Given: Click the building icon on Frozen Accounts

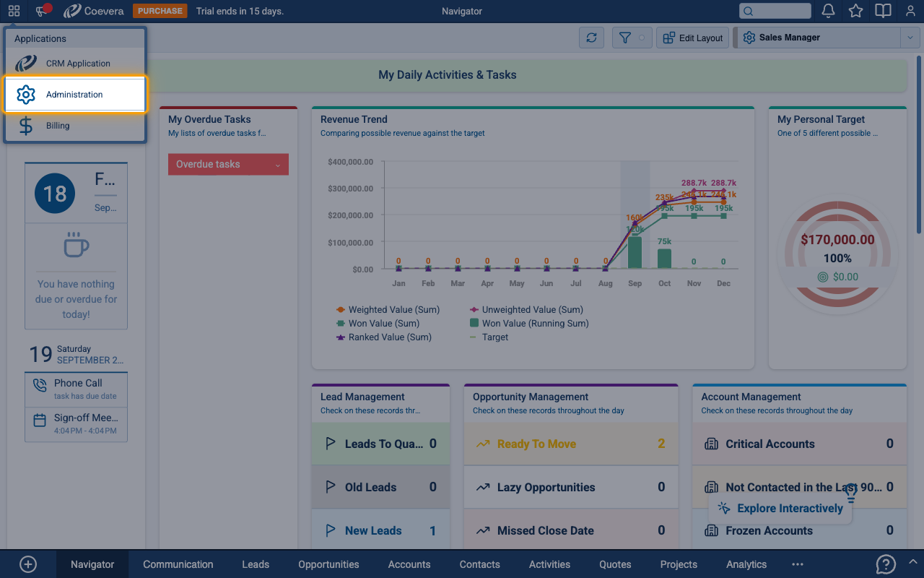Looking at the screenshot, I should click(x=711, y=530).
